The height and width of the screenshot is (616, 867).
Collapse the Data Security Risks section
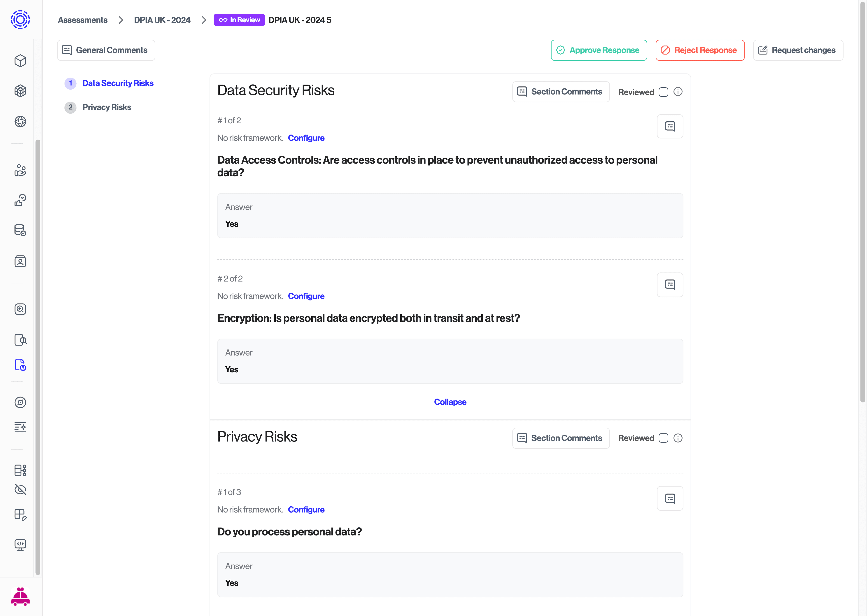[x=450, y=402]
